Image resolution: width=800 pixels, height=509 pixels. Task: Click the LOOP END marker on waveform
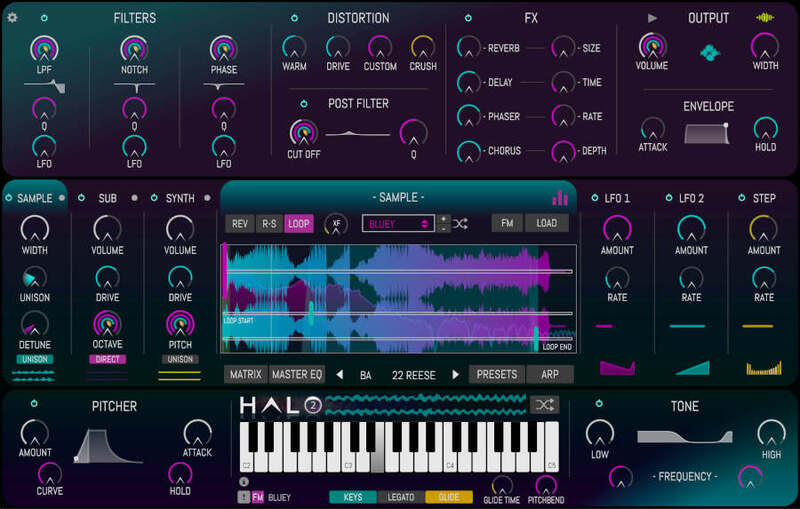556,347
